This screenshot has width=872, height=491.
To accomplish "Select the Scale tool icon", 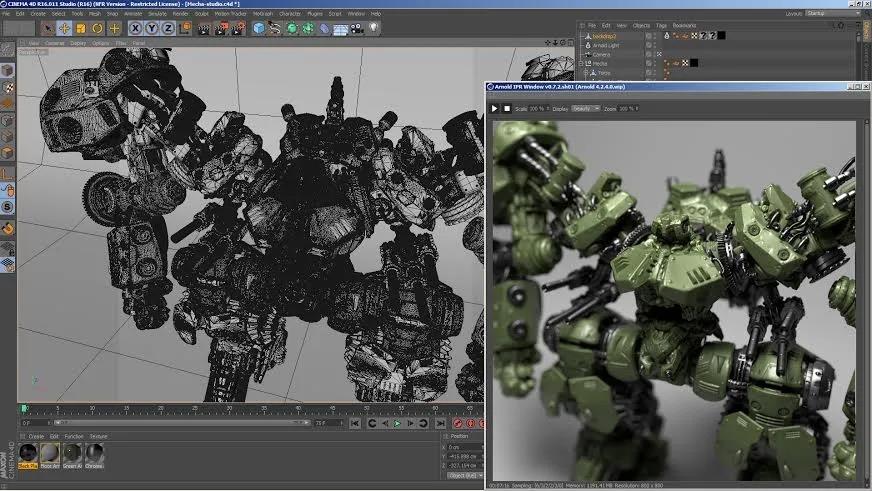I will point(81,28).
